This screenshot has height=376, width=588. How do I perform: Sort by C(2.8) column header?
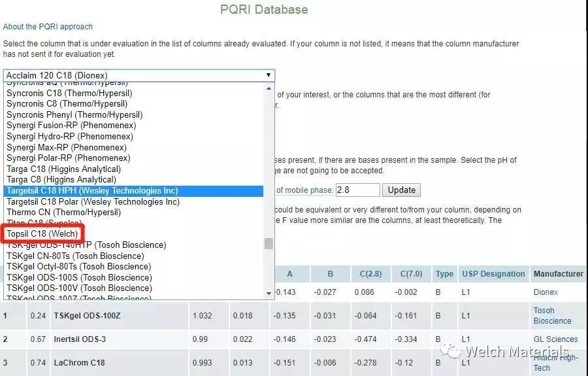(x=370, y=274)
